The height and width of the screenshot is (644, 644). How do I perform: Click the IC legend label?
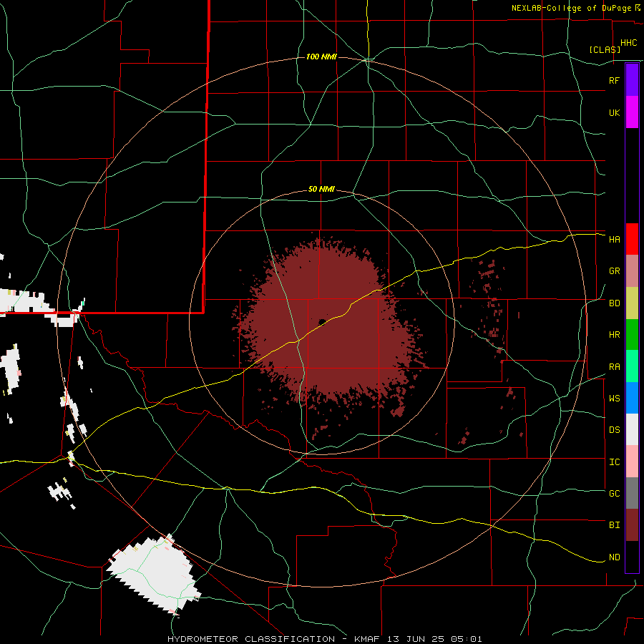[x=614, y=462]
